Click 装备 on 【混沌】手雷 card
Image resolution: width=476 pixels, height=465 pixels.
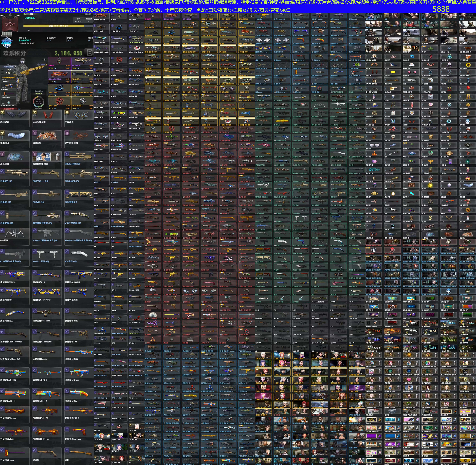(x=68, y=109)
